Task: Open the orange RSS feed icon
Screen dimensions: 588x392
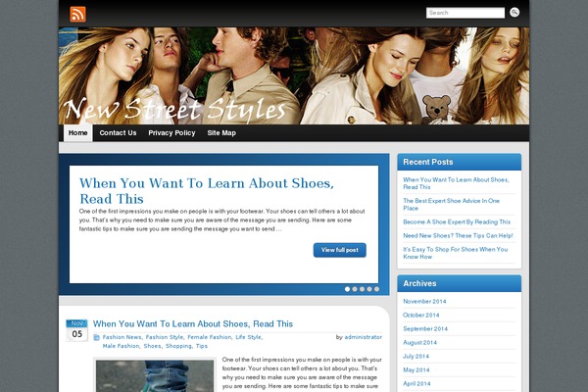Action: 78,15
